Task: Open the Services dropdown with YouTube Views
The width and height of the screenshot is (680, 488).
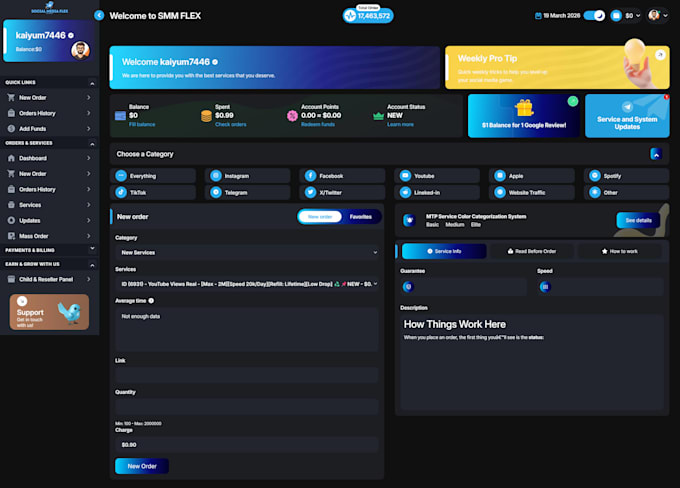Action: (x=247, y=284)
